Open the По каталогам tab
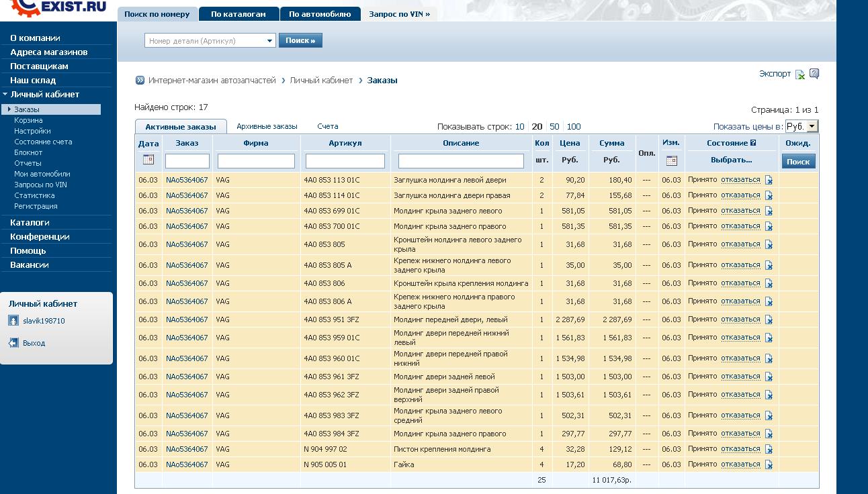Viewport: 868px width, 494px height. (x=238, y=14)
